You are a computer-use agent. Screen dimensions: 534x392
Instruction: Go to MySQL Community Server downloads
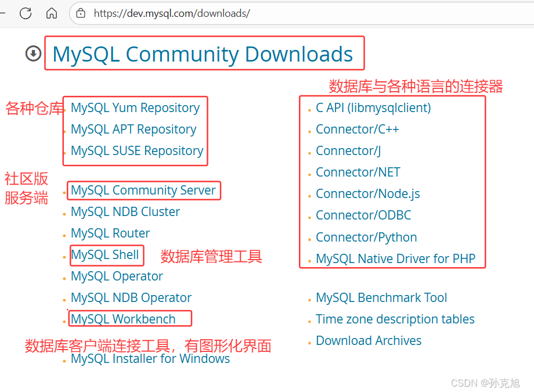(x=143, y=190)
